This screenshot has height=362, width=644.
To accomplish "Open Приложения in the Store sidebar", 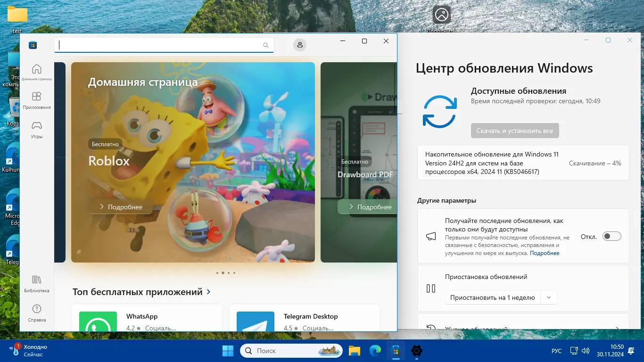I will coord(37,101).
